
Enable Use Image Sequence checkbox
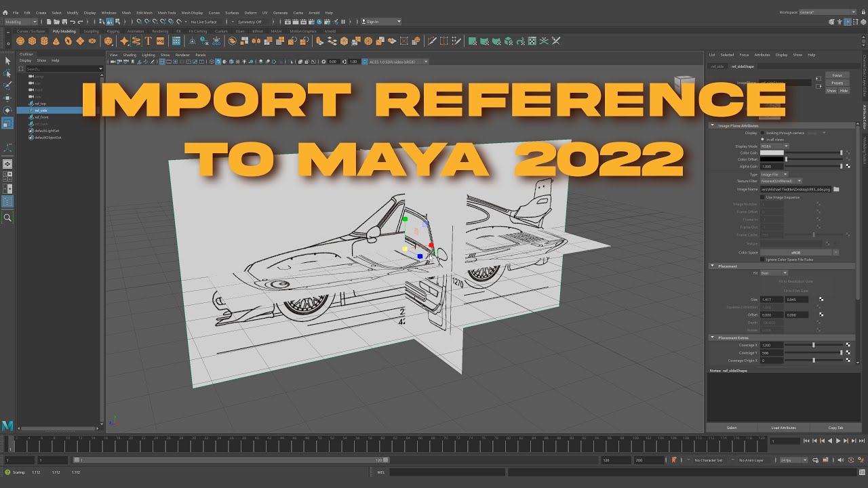(x=762, y=197)
